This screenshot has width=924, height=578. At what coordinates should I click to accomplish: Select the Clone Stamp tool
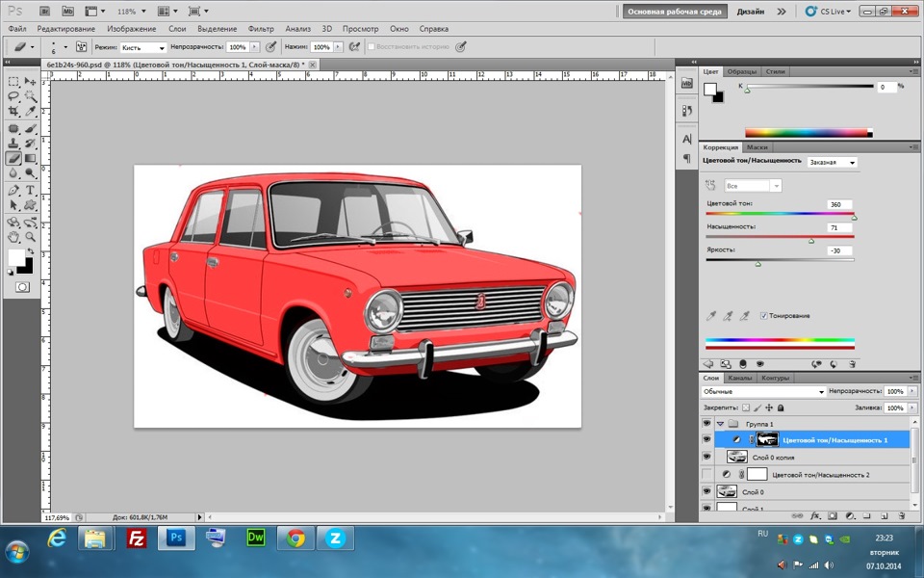[13, 144]
